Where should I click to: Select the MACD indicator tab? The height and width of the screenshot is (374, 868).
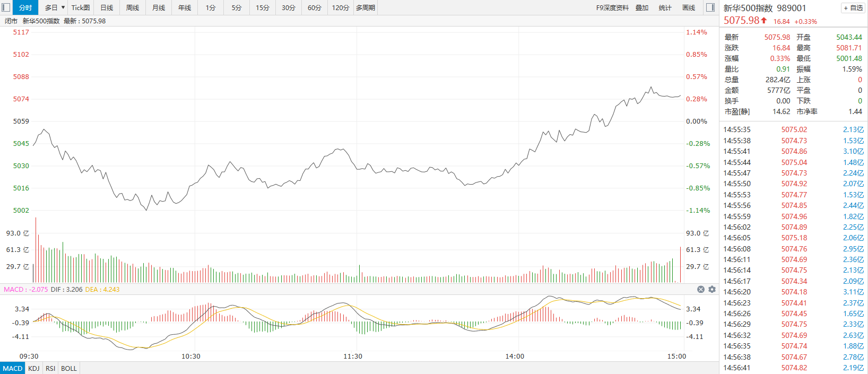(13, 368)
